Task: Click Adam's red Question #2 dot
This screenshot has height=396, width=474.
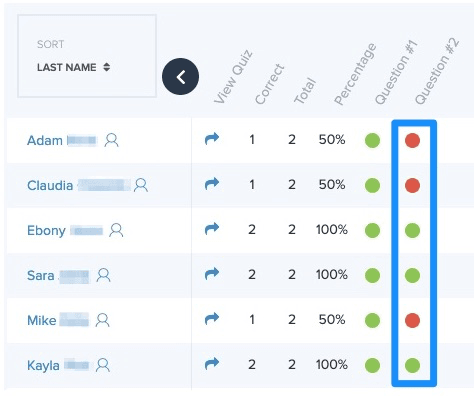Action: (x=412, y=140)
